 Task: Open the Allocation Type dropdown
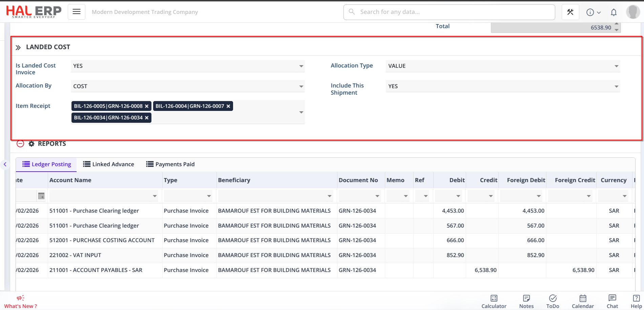tap(616, 66)
